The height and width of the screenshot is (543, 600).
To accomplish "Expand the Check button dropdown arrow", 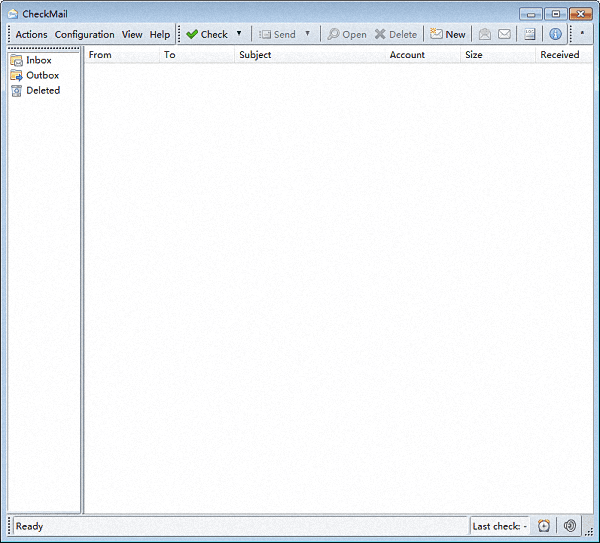I will click(239, 34).
